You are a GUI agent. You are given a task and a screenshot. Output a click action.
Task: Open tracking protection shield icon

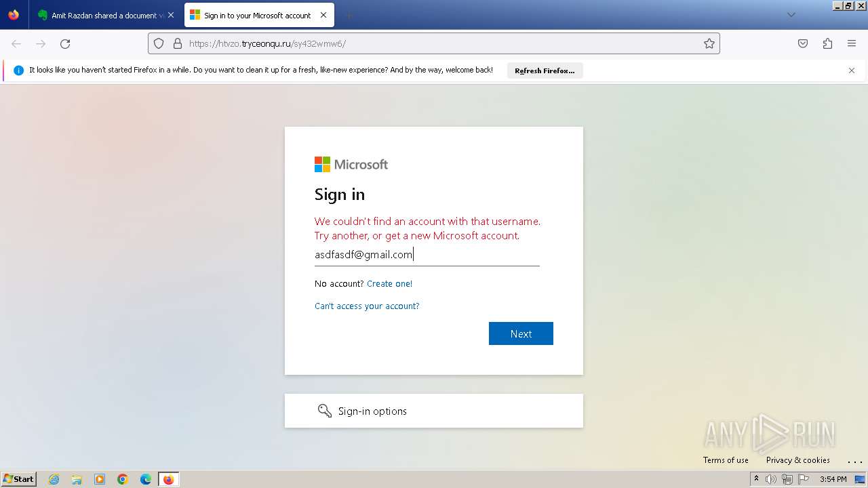click(159, 43)
